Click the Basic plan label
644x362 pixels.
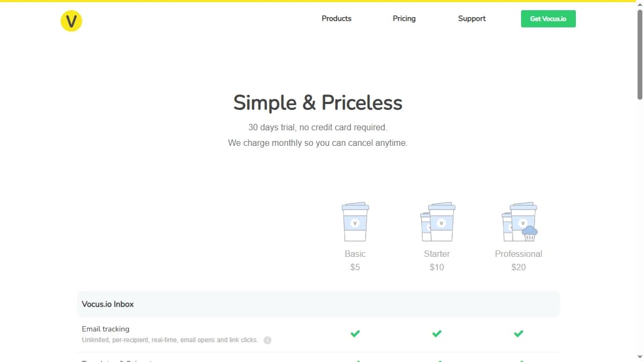tap(355, 254)
